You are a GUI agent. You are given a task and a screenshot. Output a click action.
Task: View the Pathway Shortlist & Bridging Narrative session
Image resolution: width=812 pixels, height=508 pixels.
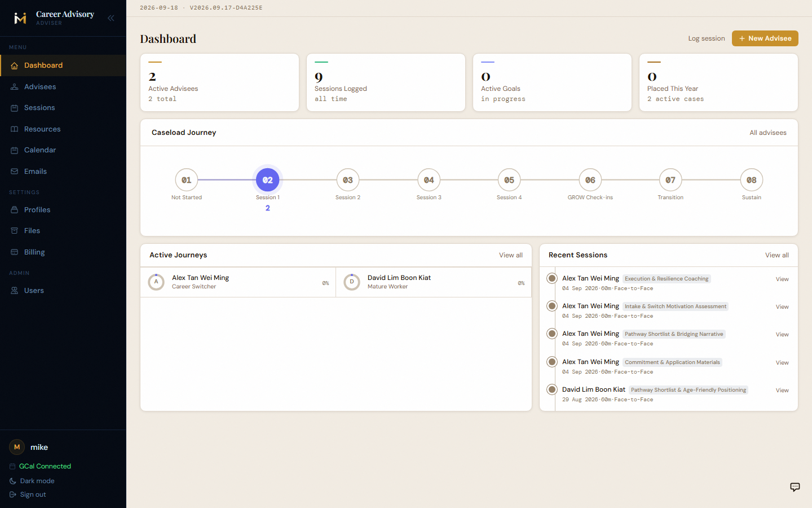click(x=782, y=335)
